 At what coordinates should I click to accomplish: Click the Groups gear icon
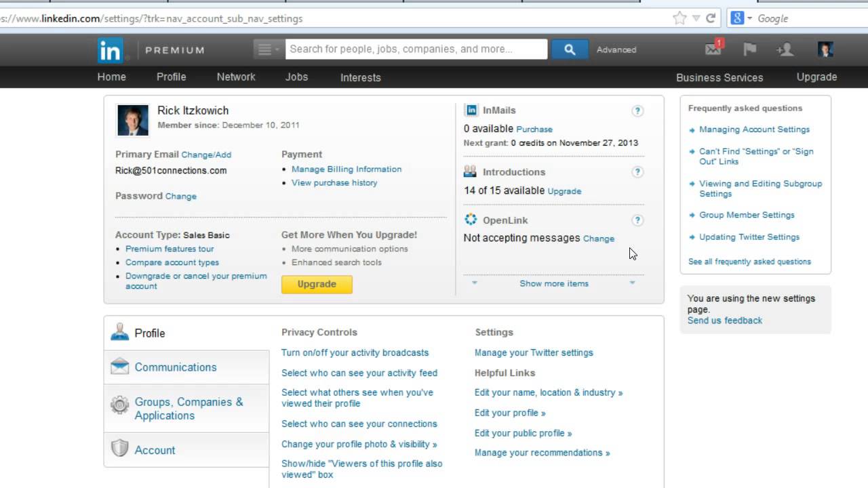(120, 405)
